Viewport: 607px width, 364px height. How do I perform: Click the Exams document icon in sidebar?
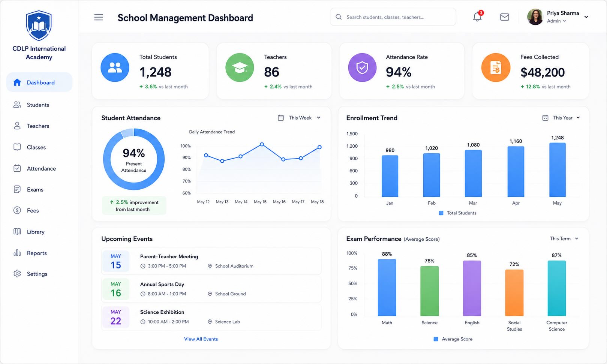pos(17,189)
